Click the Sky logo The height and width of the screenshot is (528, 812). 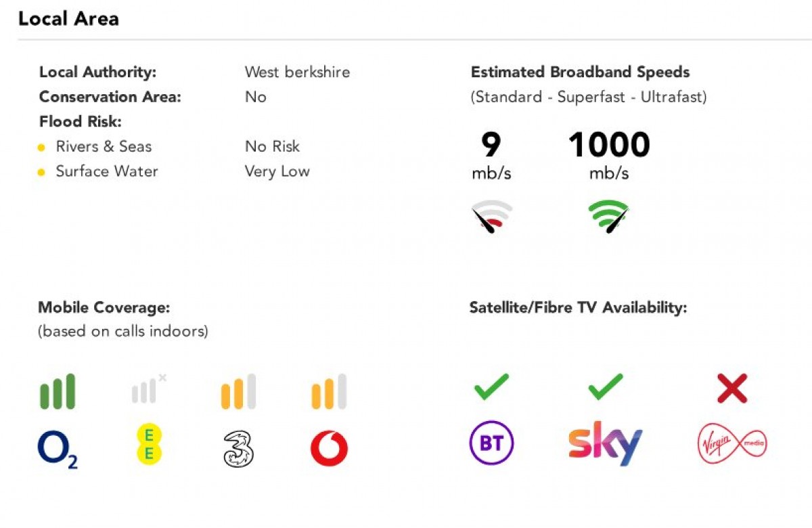[x=605, y=443]
